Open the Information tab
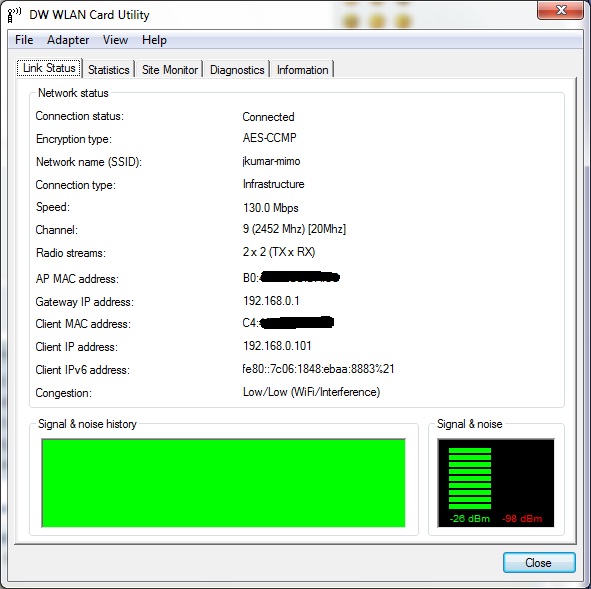591x589 pixels. coord(303,70)
